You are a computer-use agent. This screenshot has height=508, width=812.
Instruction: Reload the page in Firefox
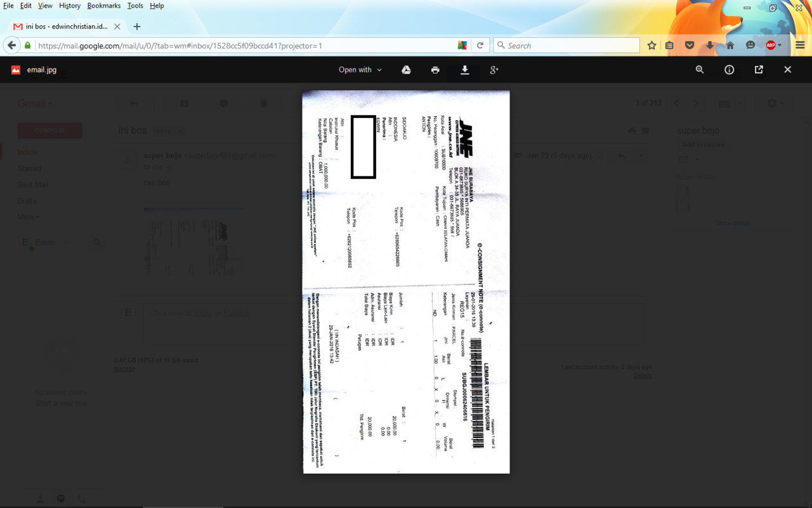click(x=480, y=46)
